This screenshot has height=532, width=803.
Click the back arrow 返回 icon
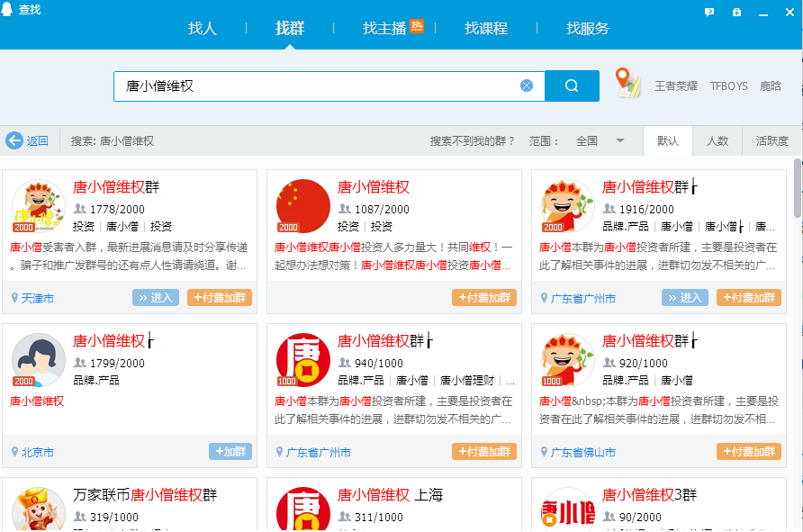14,140
